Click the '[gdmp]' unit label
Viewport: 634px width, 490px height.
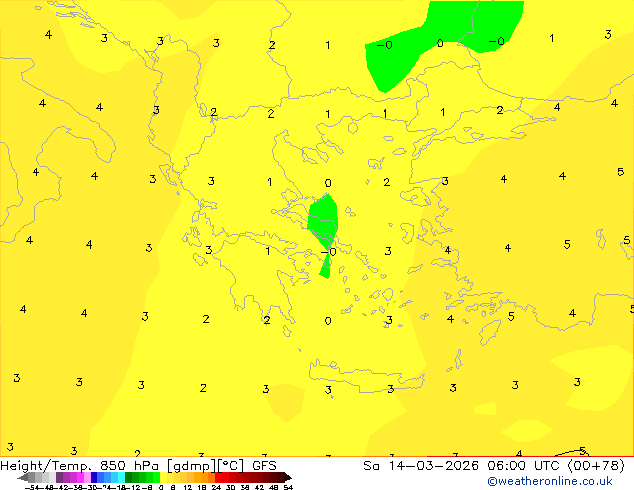pyautogui.click(x=191, y=466)
